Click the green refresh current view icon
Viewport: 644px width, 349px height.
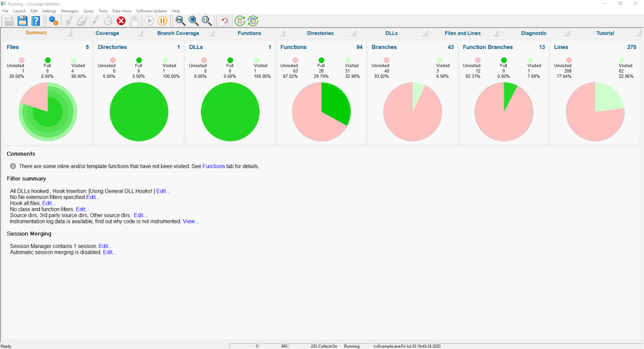pos(240,21)
